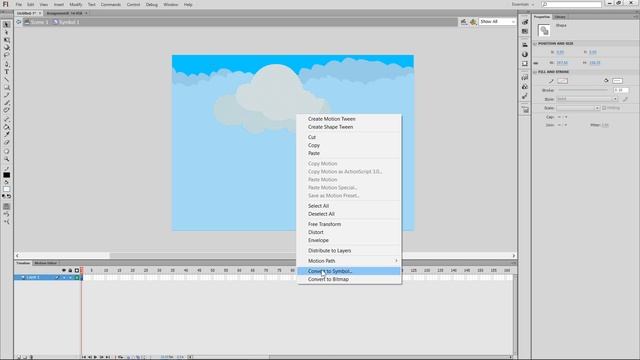Select the Selection arrow tool
The image size is (640, 360).
7,25
